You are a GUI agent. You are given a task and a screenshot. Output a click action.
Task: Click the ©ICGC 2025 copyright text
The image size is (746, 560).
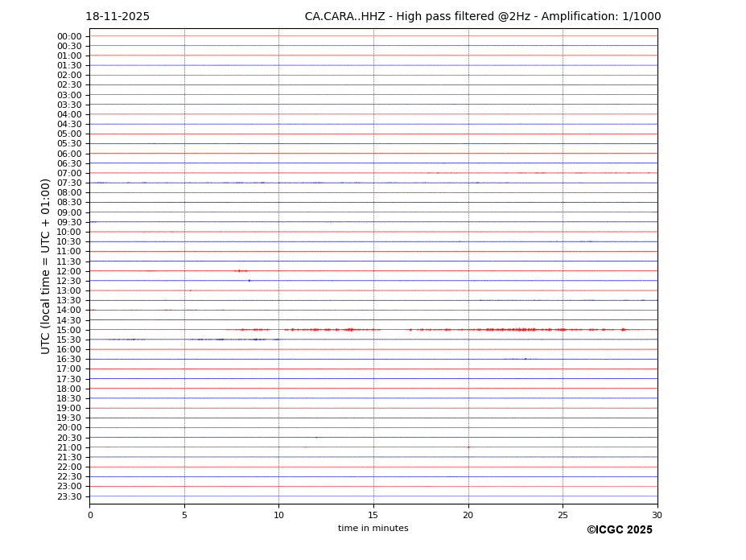coord(619,530)
